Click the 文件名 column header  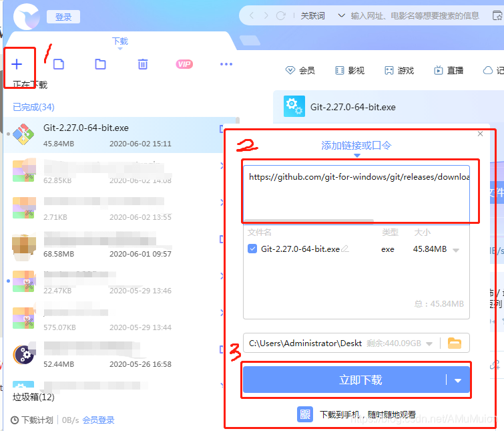click(260, 233)
